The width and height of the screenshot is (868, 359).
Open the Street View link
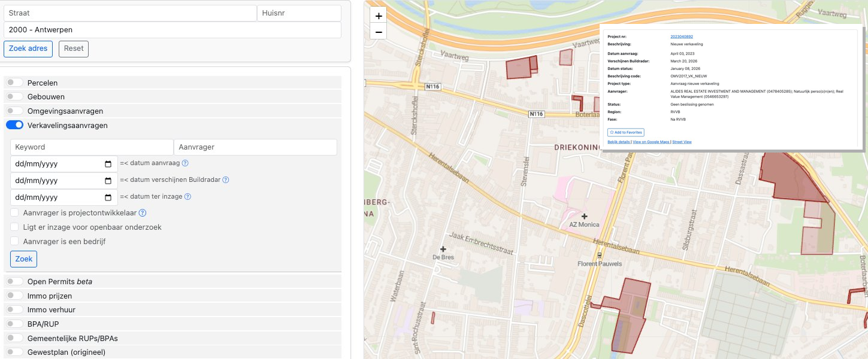[682, 142]
